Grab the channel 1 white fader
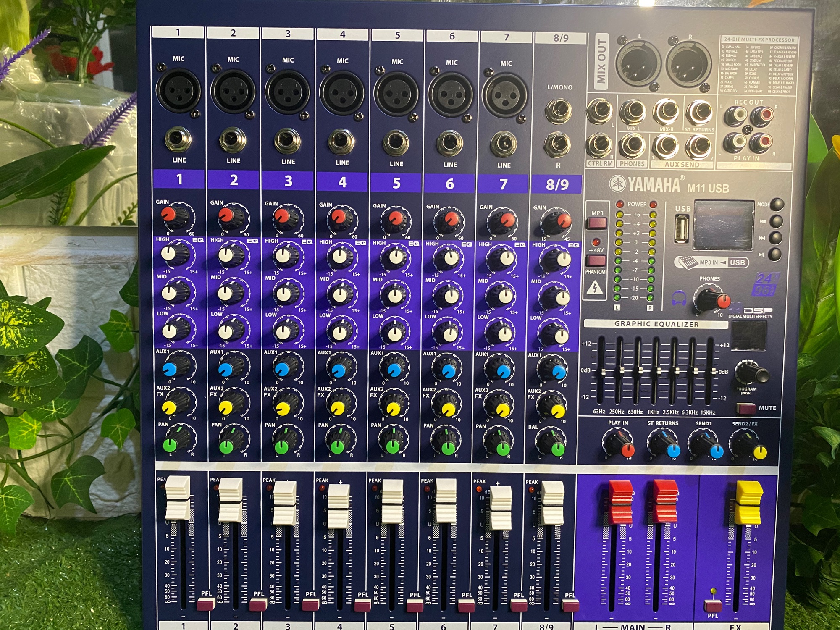The height and width of the screenshot is (630, 840). point(178,498)
